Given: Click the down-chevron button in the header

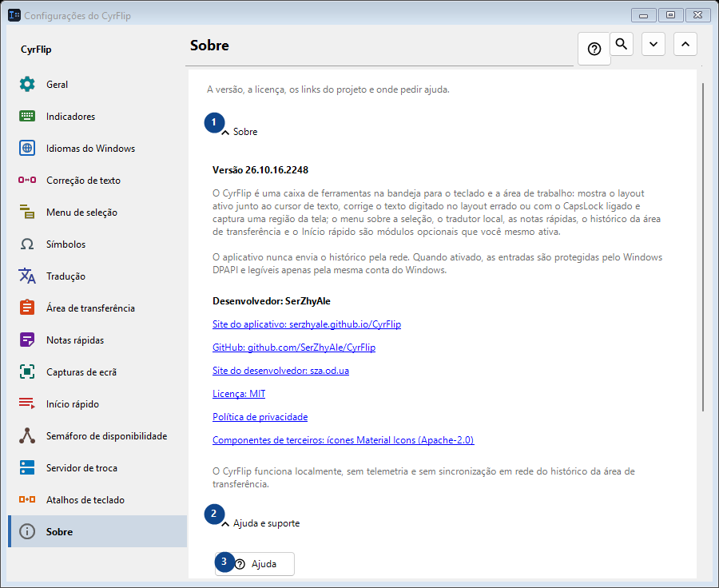Looking at the screenshot, I should (653, 44).
